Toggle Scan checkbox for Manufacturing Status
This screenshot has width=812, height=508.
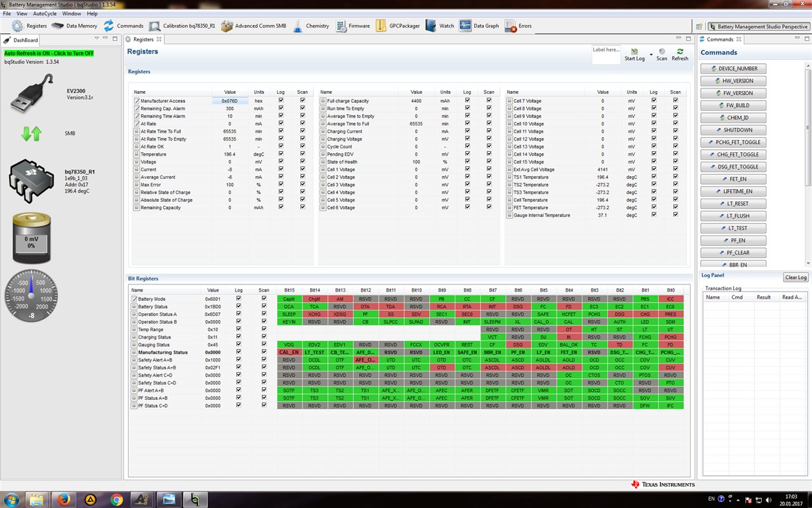264,352
